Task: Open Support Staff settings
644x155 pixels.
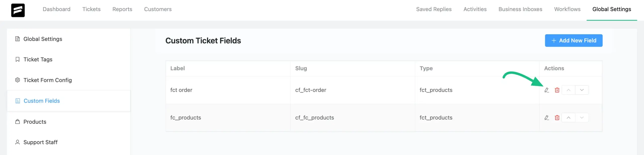Action: (40, 142)
